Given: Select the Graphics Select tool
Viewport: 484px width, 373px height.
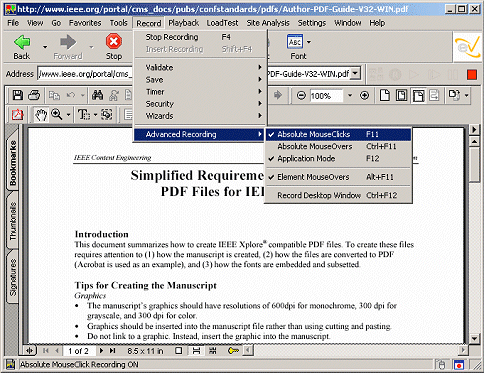Looking at the screenshot, I should pos(107,115).
